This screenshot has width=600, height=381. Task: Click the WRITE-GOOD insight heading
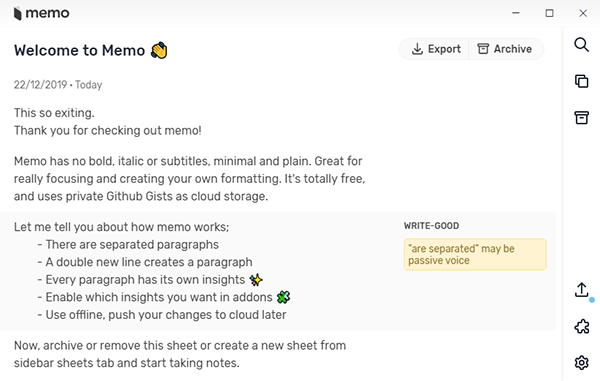pyautogui.click(x=431, y=226)
